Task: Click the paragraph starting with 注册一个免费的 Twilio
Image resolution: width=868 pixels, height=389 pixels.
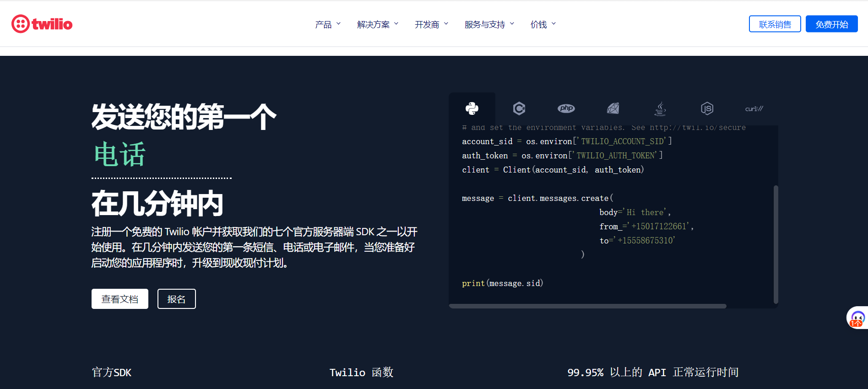Action: pyautogui.click(x=255, y=247)
